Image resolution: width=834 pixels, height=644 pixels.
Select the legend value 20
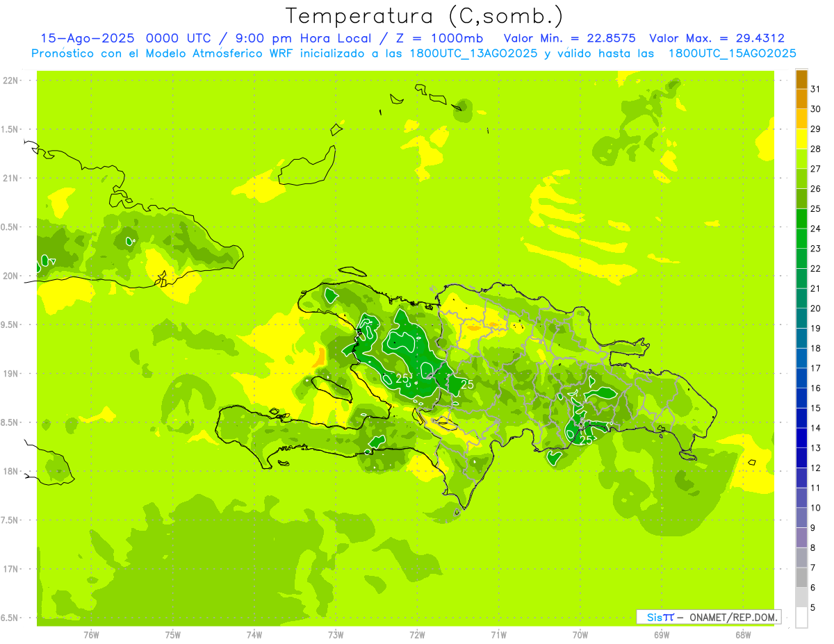pos(816,308)
